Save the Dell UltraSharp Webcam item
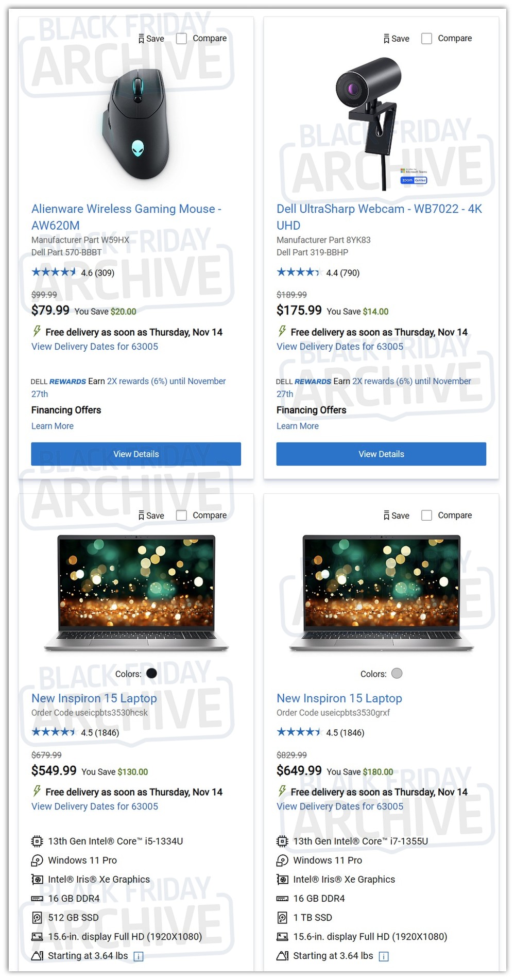This screenshot has width=515, height=980. click(396, 39)
